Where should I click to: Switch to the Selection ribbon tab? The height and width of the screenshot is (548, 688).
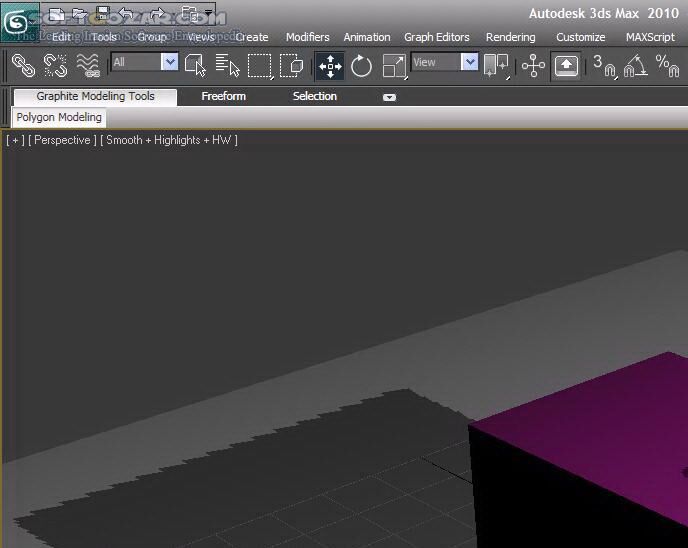(x=315, y=96)
